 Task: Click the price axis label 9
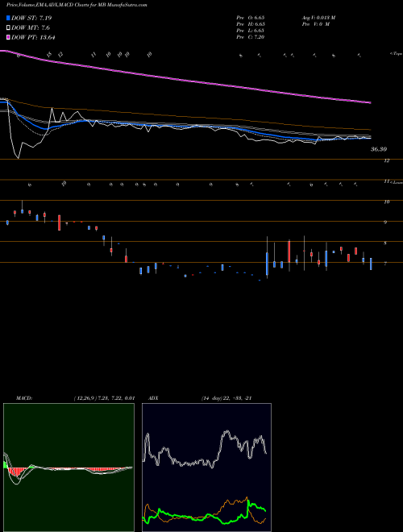coord(385,222)
